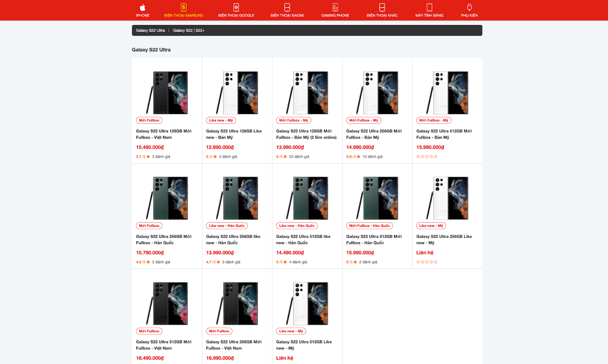608x364 pixels.
Task: Go to Gaming Phone via its icon
Action: [335, 7]
